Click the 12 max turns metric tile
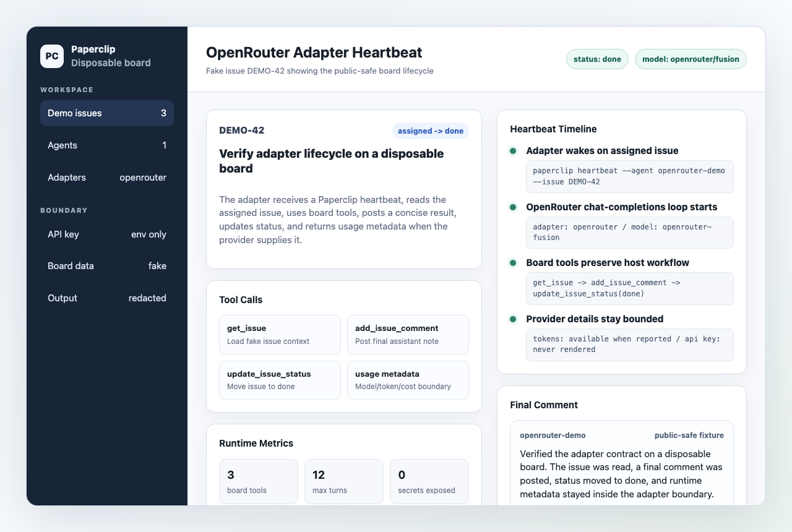 point(344,481)
